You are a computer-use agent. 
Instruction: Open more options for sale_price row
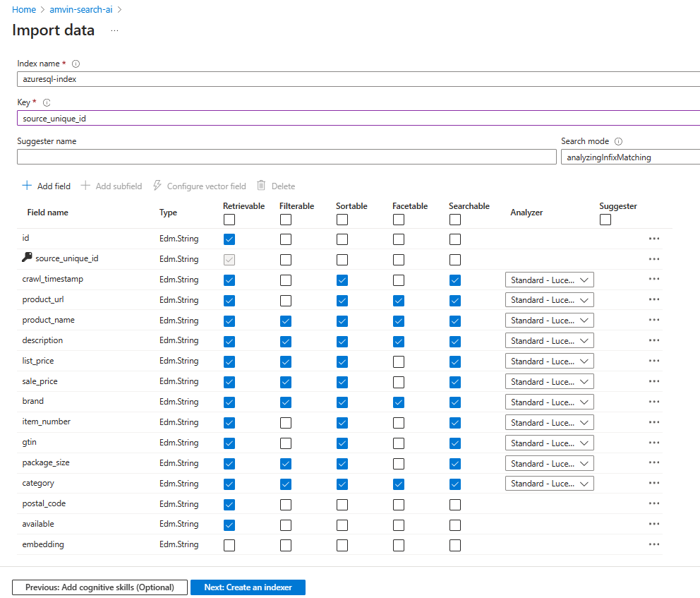point(654,382)
